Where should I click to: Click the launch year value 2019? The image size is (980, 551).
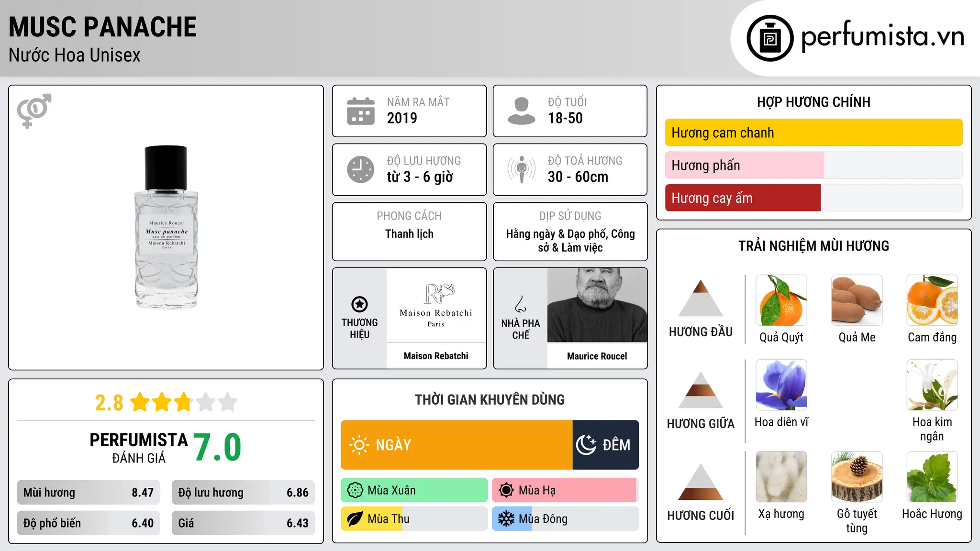[x=402, y=118]
